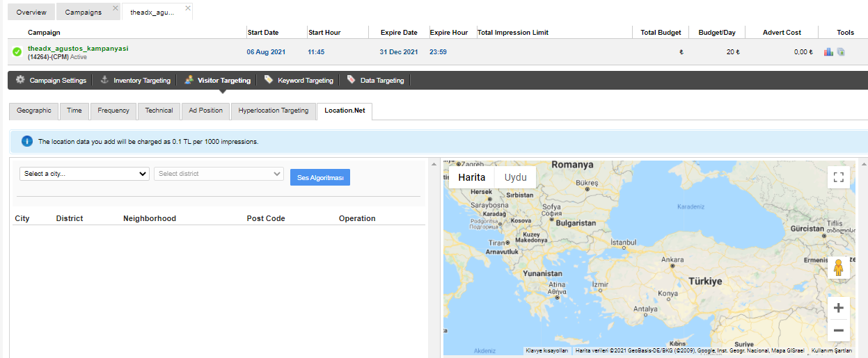The image size is (868, 358).
Task: Click the Budget/Day column header
Action: [x=717, y=33]
